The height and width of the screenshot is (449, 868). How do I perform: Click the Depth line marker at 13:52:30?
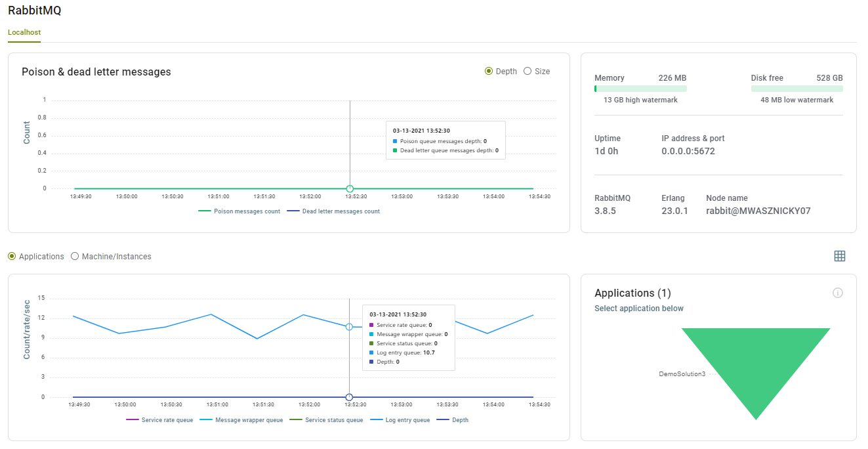click(349, 397)
